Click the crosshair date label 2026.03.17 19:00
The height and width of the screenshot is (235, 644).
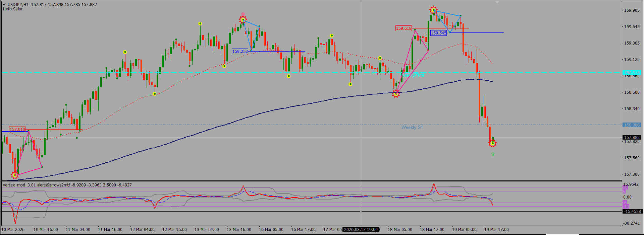(x=361, y=229)
